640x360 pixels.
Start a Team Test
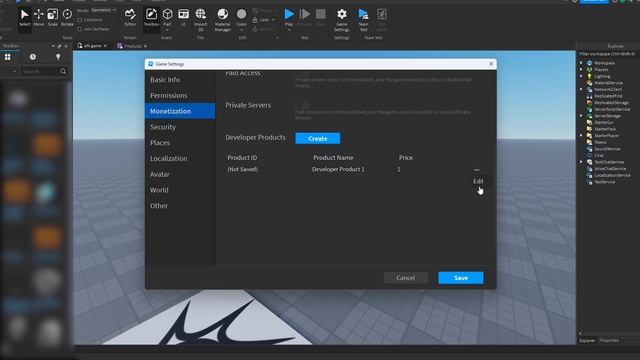[x=363, y=20]
